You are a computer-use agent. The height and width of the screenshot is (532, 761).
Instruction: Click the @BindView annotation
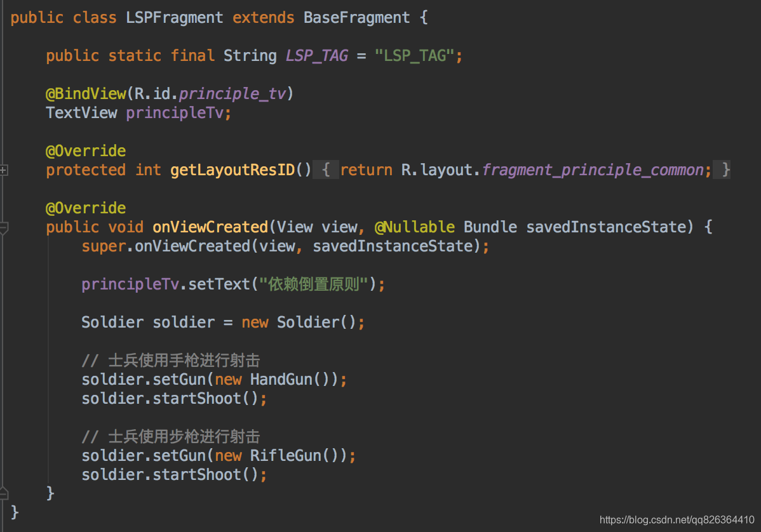(86, 93)
